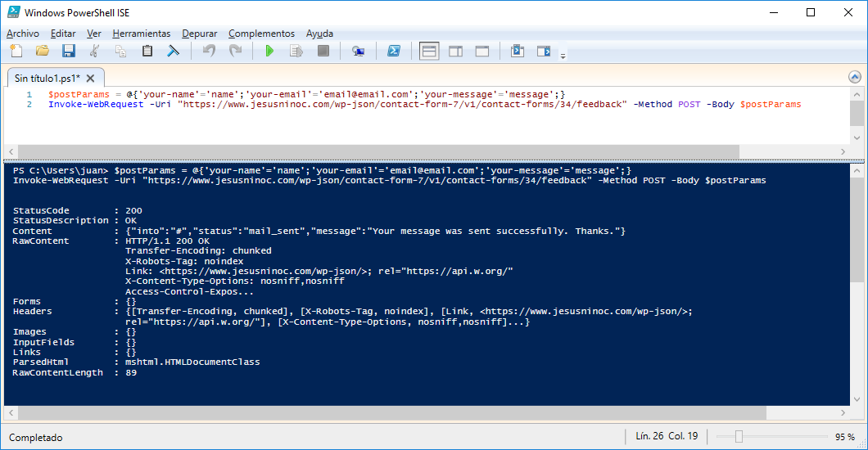The image size is (868, 450).
Task: Show the Commands add-on window icon
Action: click(517, 52)
